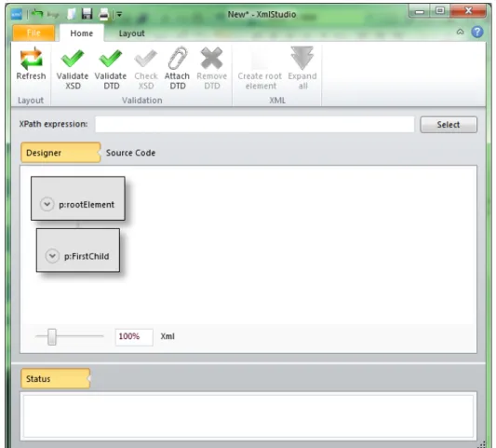Image resolution: width=496 pixels, height=448 pixels.
Task: Open Help with the question mark icon
Action: 477,32
